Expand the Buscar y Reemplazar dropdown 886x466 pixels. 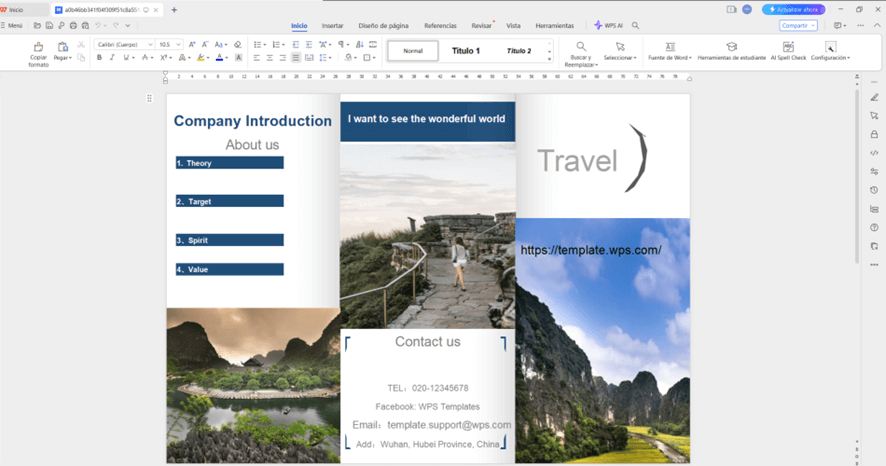(598, 63)
